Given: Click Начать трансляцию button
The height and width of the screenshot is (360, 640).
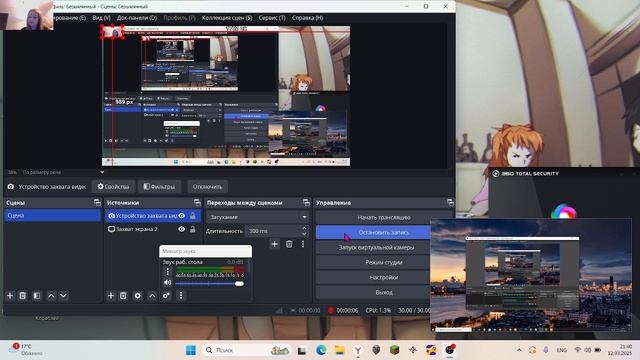Looking at the screenshot, I should click(384, 218).
